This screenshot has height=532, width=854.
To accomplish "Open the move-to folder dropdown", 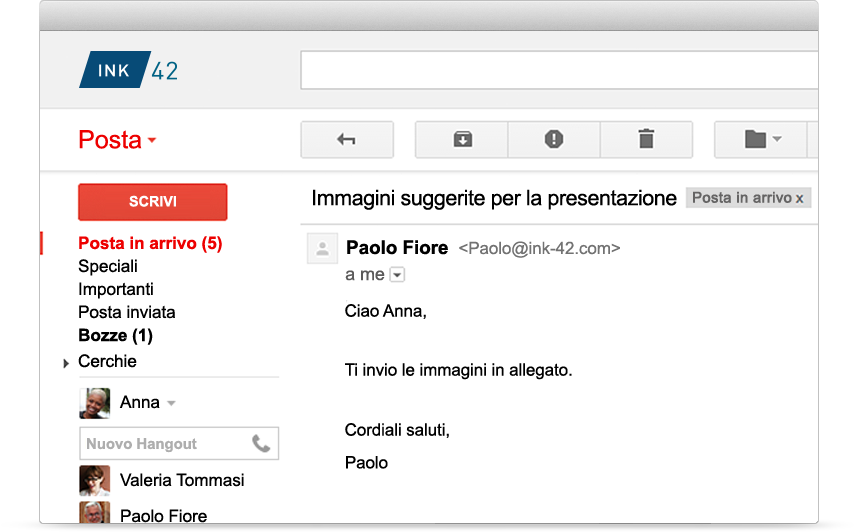I will coord(761,140).
